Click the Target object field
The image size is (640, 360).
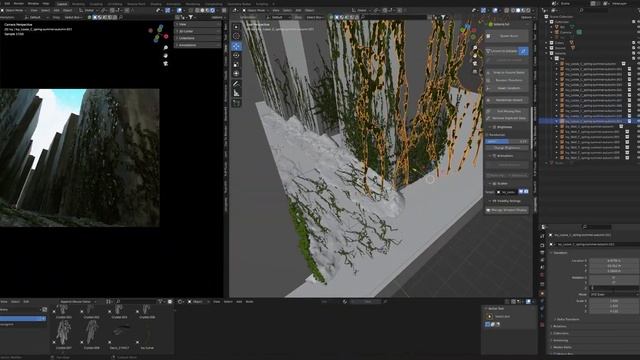507,191
